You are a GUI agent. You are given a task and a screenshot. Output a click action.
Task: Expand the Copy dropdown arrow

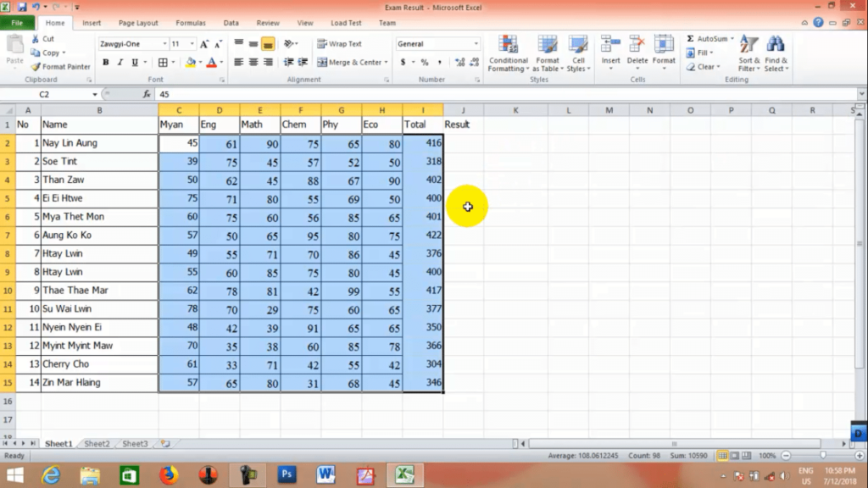point(64,53)
